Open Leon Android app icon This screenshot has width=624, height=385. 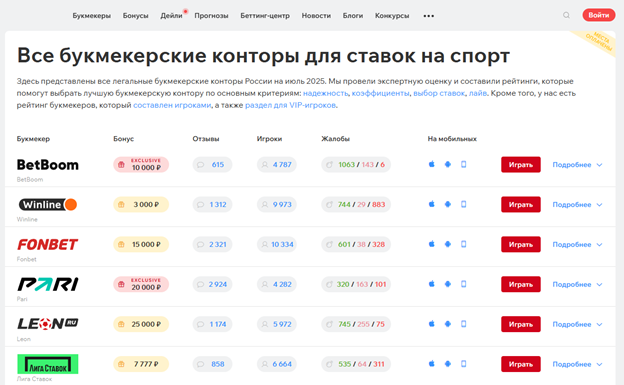[x=448, y=324]
